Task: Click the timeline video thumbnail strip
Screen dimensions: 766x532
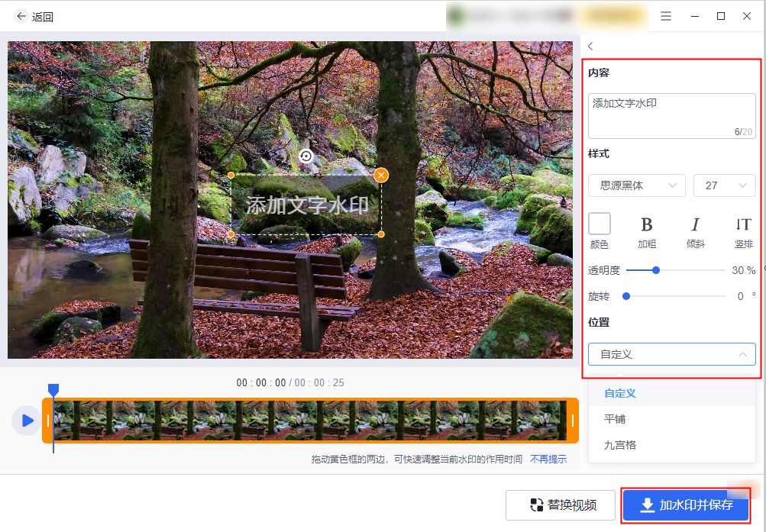Action: coord(310,421)
